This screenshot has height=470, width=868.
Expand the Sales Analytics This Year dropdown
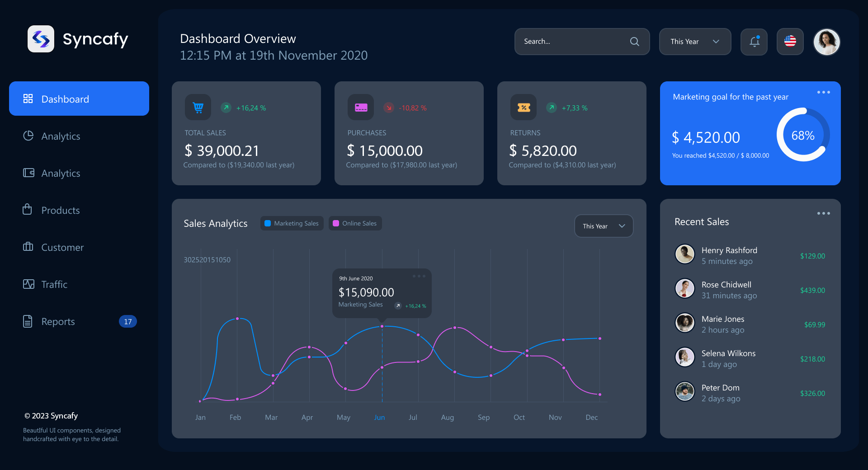(x=604, y=226)
